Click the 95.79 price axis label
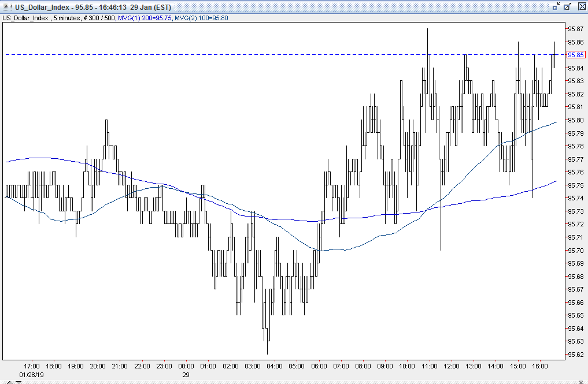 576,133
